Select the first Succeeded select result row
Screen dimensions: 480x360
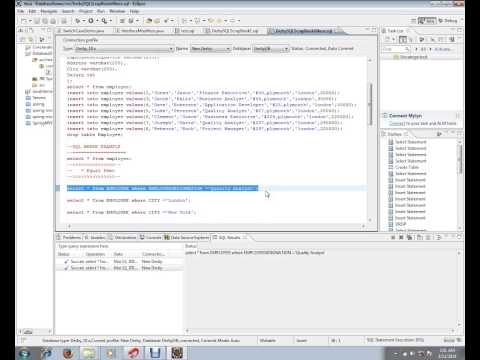click(119, 262)
